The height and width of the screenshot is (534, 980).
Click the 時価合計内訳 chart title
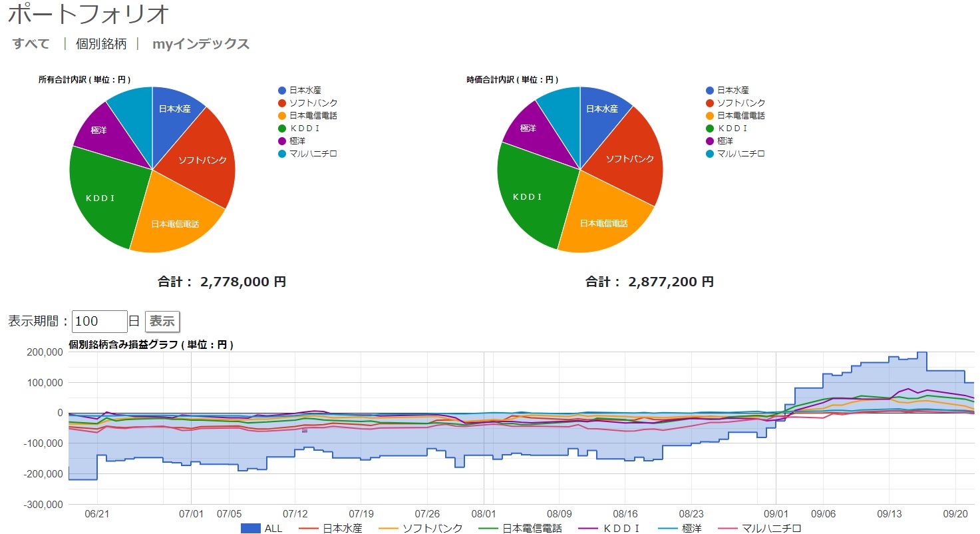pyautogui.click(x=512, y=80)
